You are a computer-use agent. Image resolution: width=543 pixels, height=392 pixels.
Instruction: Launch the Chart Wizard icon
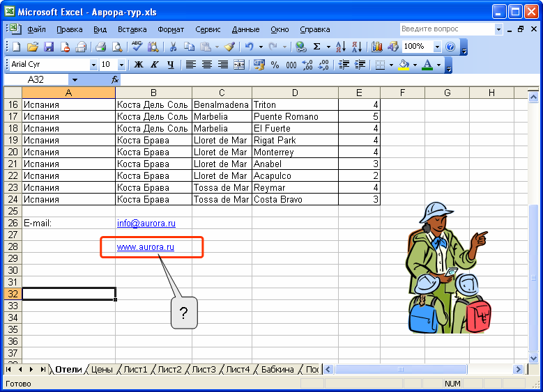coord(376,47)
